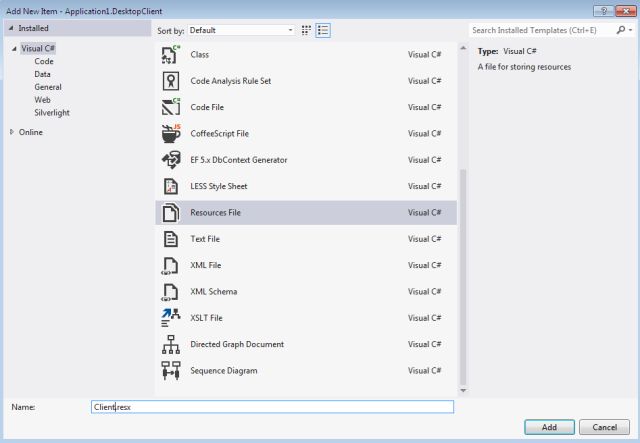Select the 'Class' template name
Screen dimensions: 640x443
pos(200,54)
